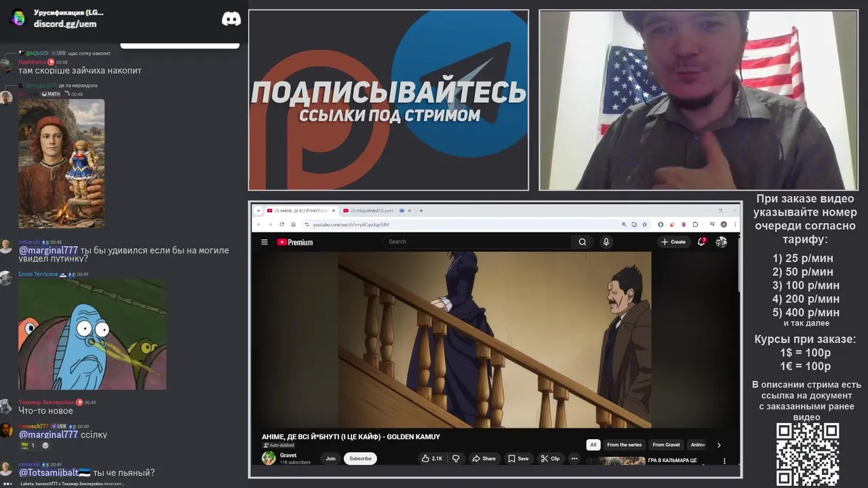The height and width of the screenshot is (488, 868).
Task: Go forward in the browser
Action: (270, 224)
